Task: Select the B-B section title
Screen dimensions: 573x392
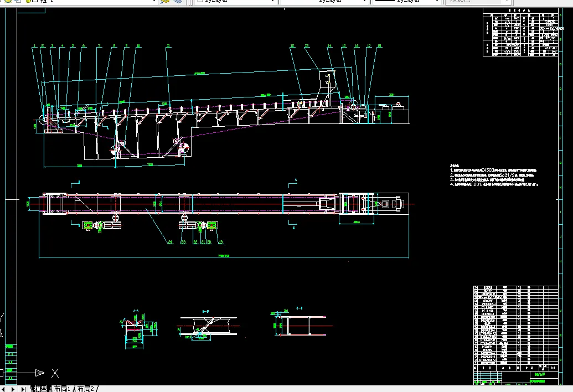Action: pyautogui.click(x=206, y=311)
